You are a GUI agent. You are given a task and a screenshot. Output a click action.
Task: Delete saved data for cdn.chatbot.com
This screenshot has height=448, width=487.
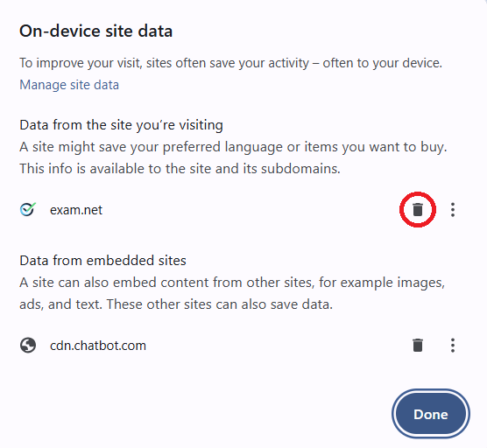point(418,345)
